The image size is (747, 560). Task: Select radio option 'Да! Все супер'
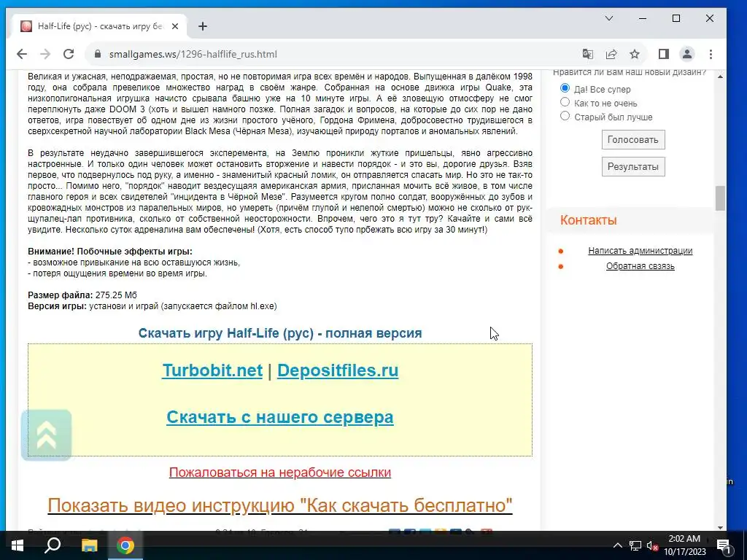click(x=565, y=88)
